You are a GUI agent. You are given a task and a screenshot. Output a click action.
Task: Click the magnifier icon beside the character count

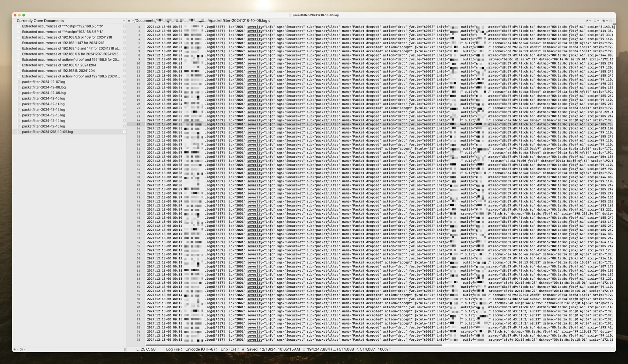[357, 349]
